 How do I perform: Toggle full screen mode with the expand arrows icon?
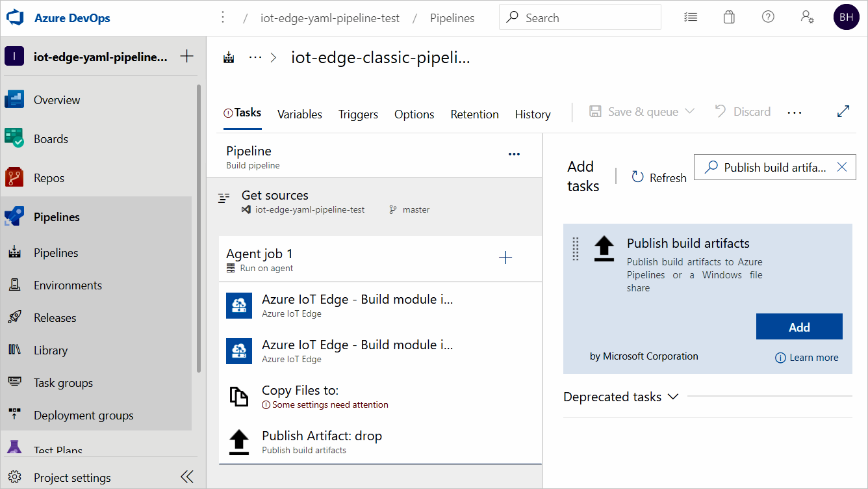843,111
